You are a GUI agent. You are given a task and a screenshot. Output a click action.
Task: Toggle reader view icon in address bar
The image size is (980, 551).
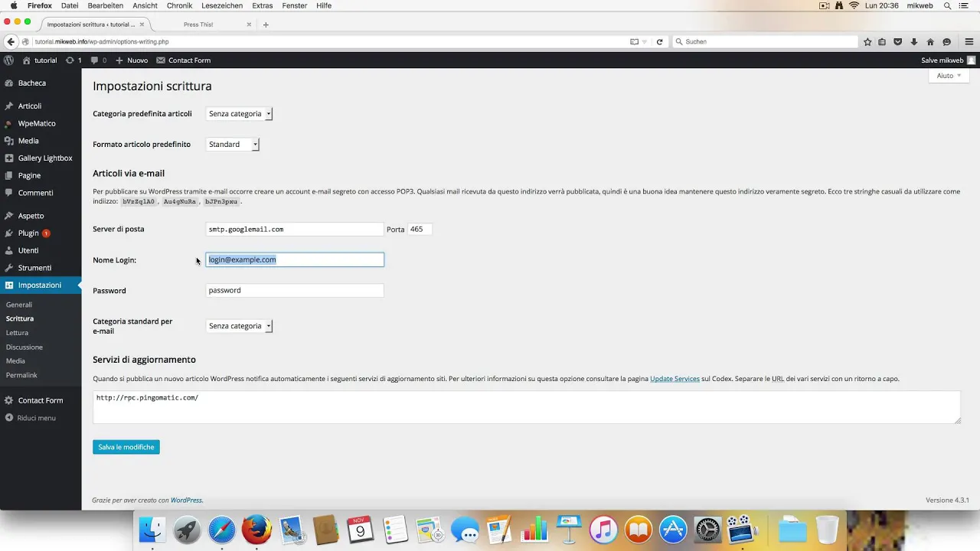tap(633, 41)
